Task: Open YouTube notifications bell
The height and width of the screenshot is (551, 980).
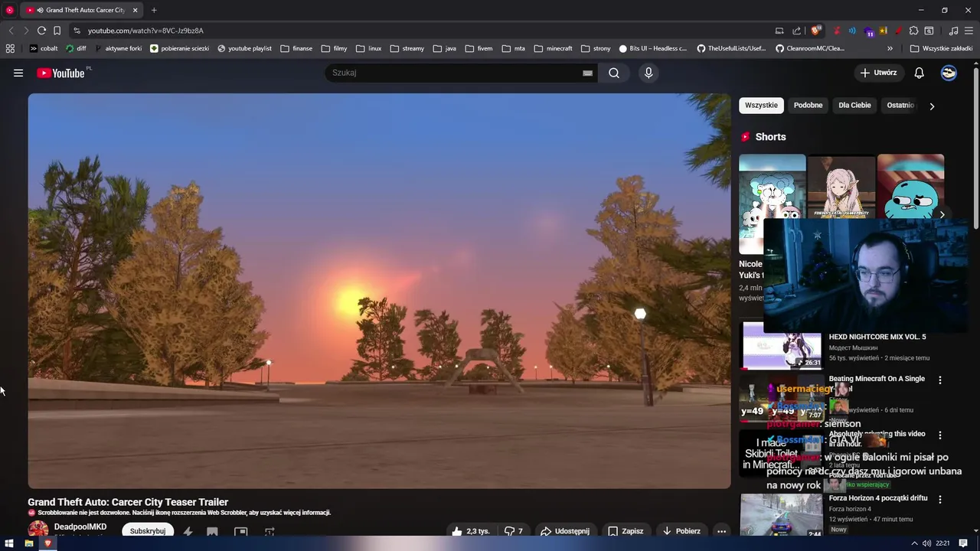Action: click(x=919, y=73)
